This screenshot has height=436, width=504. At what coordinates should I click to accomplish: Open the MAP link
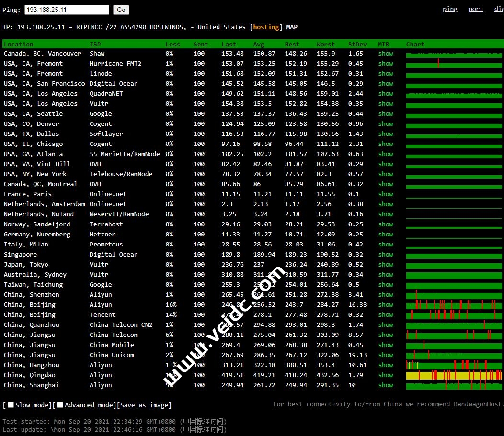point(292,27)
